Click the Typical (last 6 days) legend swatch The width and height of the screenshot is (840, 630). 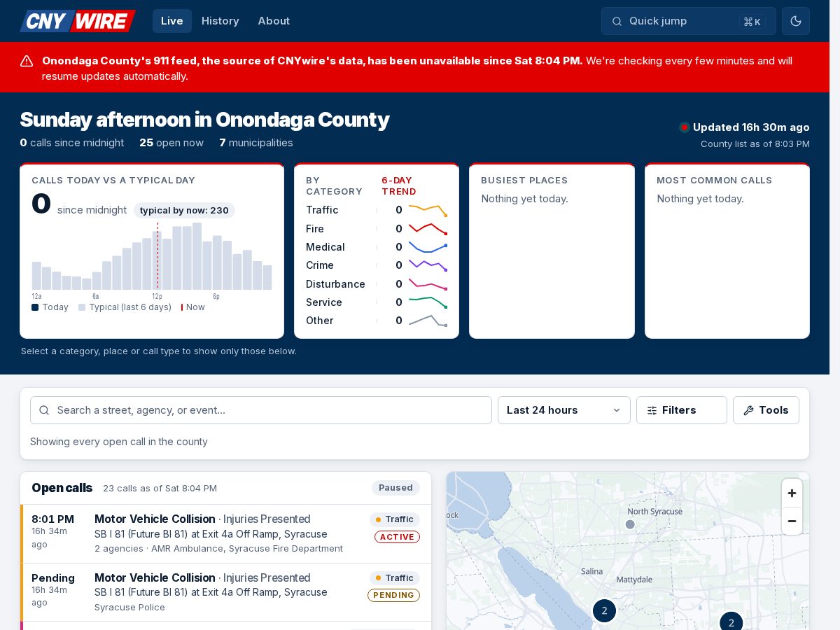pyautogui.click(x=82, y=307)
